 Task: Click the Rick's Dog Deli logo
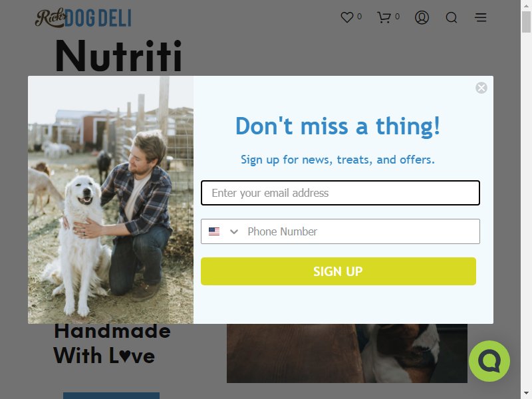point(83,18)
